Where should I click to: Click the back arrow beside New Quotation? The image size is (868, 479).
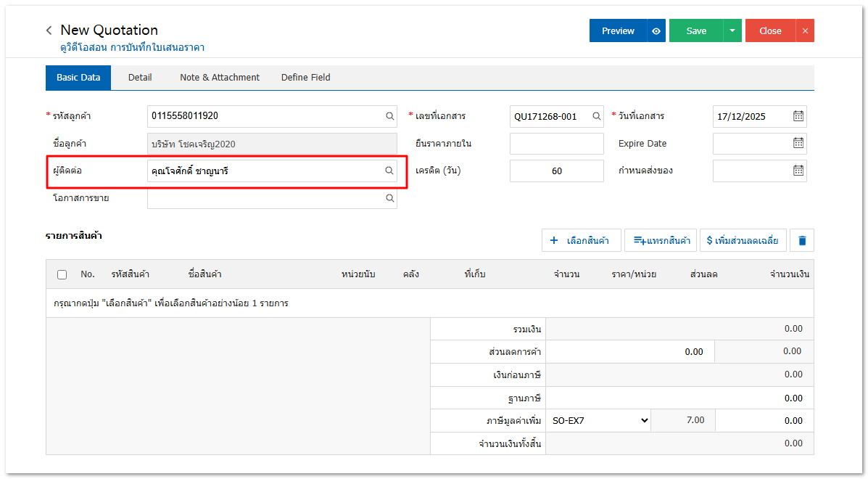(49, 30)
